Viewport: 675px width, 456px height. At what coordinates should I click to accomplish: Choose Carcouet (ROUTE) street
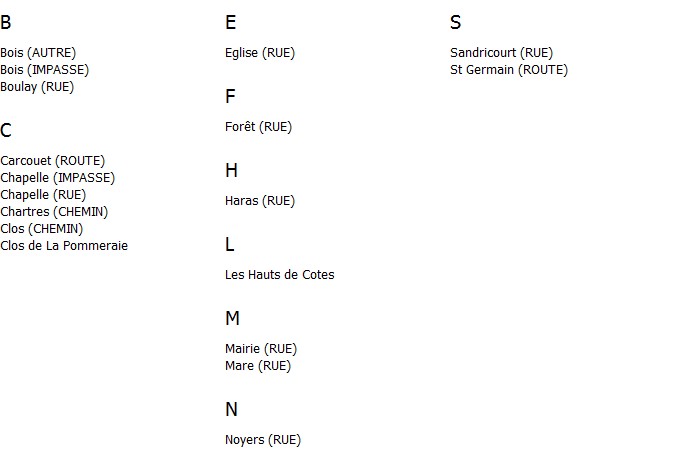pos(53,161)
